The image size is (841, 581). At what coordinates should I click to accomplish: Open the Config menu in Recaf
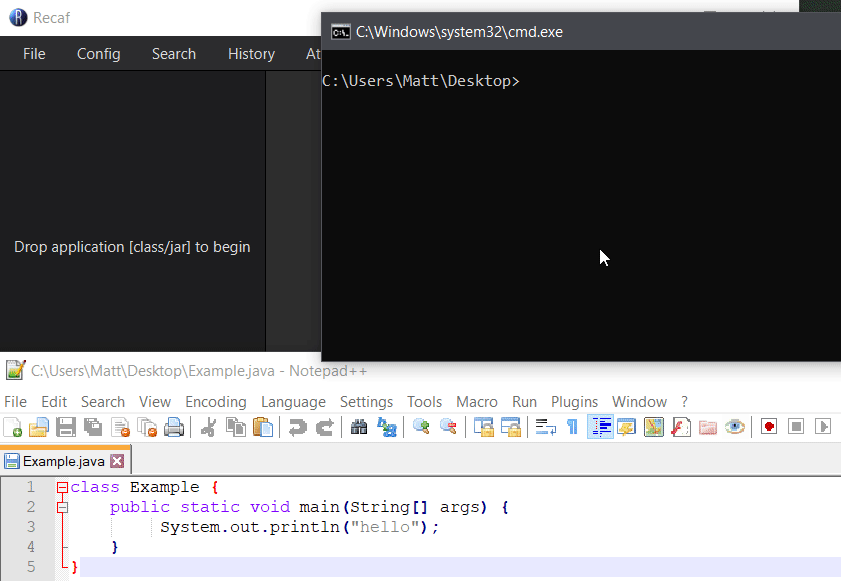tap(98, 54)
